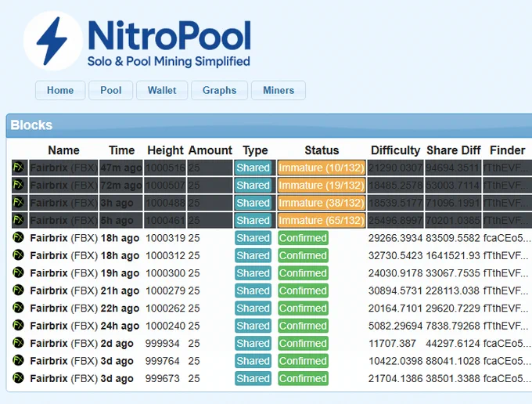Click the Immature (19/132) status badge
This screenshot has width=532, height=404.
coord(322,186)
